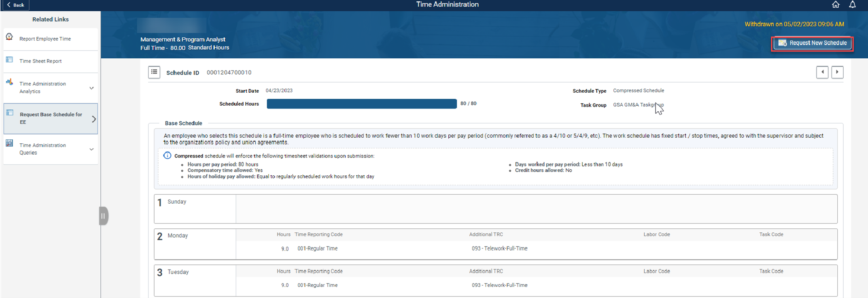Click the Time Administration page title
This screenshot has height=298, width=868.
[x=448, y=4]
